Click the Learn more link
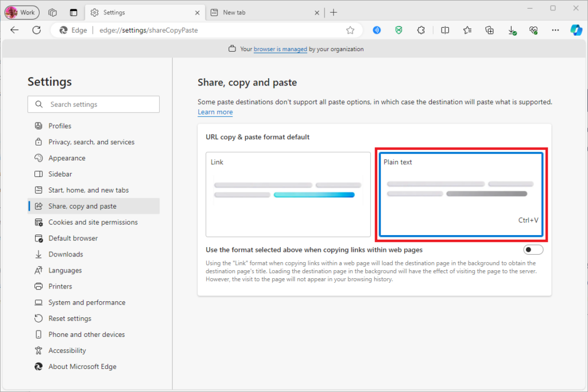The height and width of the screenshot is (392, 588). [x=215, y=112]
